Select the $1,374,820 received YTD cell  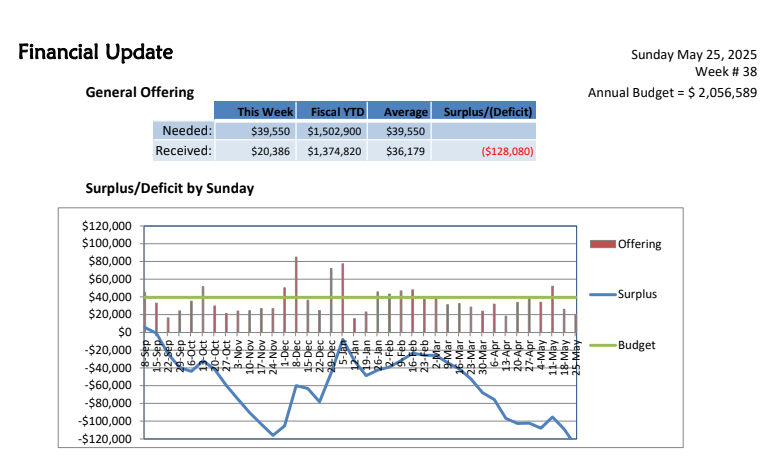click(334, 151)
